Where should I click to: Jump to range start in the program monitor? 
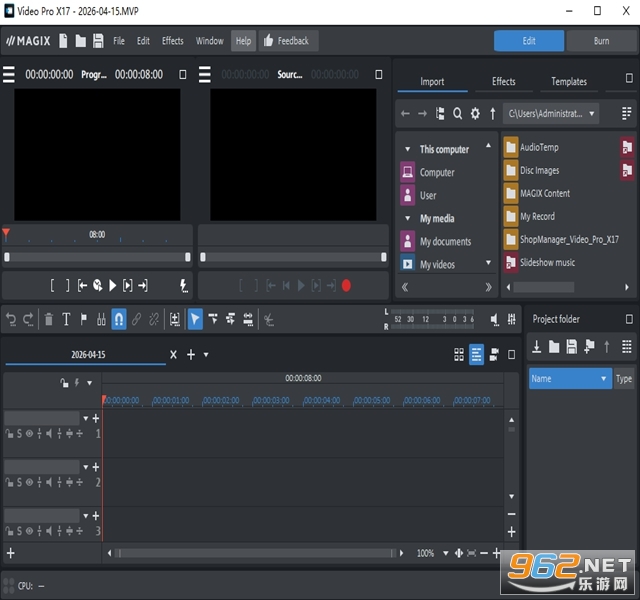(x=82, y=285)
